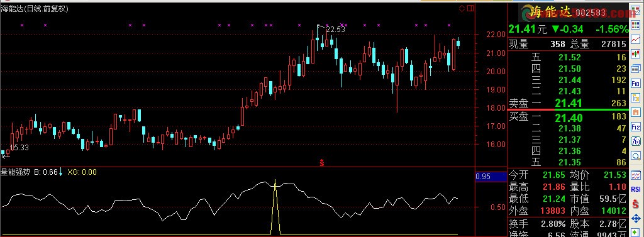Screen dimensions: 644x237
Task: Open the Fiz sidebar icon
Action: tap(636, 127)
